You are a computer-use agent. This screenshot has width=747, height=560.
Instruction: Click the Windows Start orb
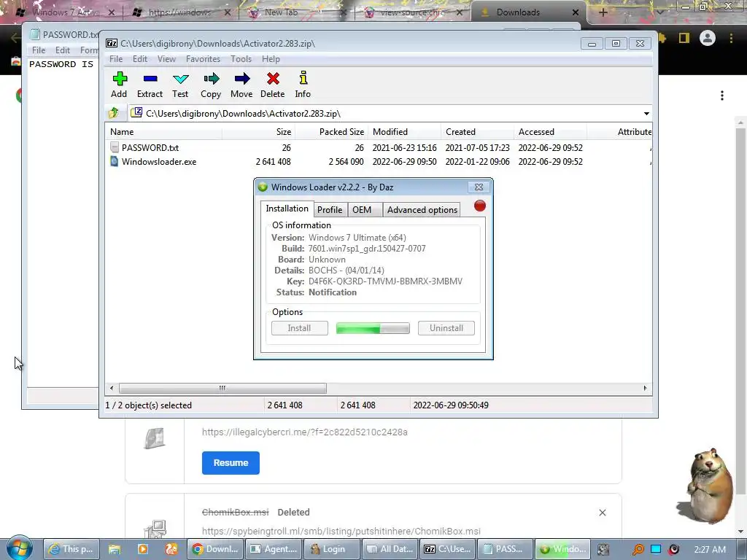[x=19, y=548]
